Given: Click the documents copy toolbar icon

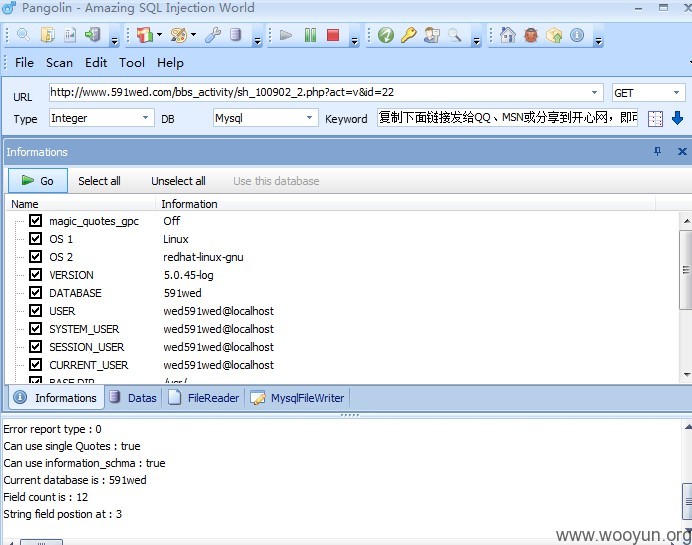Looking at the screenshot, I should coord(47,35).
